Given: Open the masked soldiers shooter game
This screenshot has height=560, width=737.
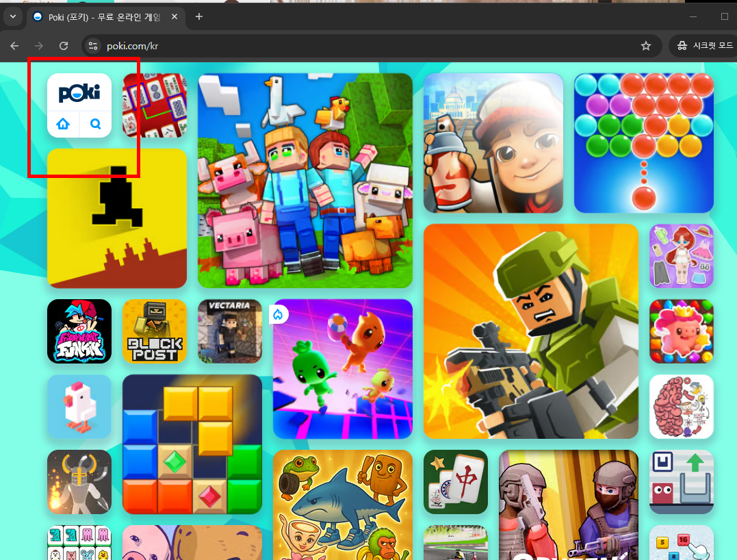Looking at the screenshot, I should click(x=568, y=505).
